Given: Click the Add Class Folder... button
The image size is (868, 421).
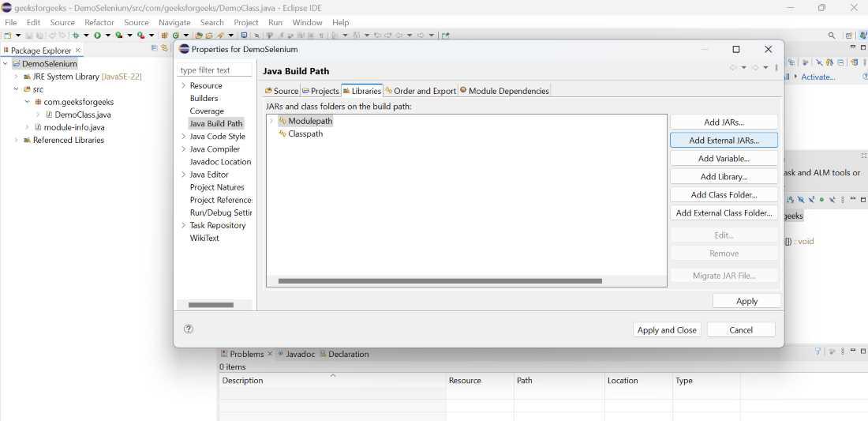Looking at the screenshot, I should click(724, 194).
